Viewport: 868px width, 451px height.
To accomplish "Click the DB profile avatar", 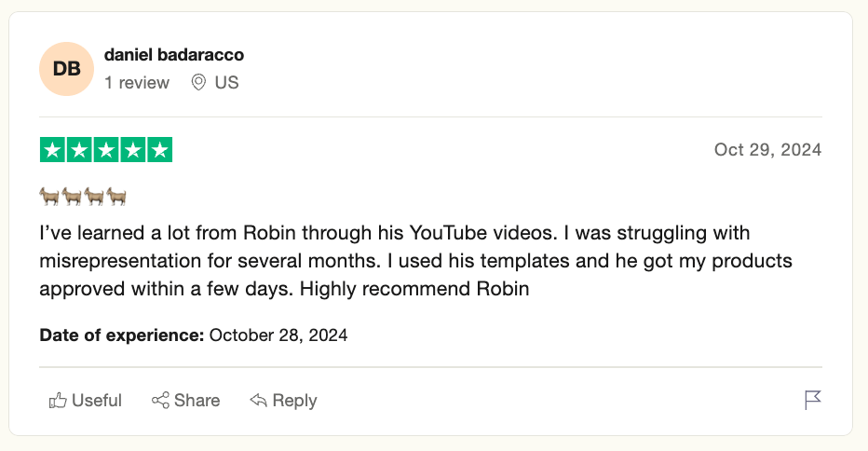I will click(x=66, y=69).
